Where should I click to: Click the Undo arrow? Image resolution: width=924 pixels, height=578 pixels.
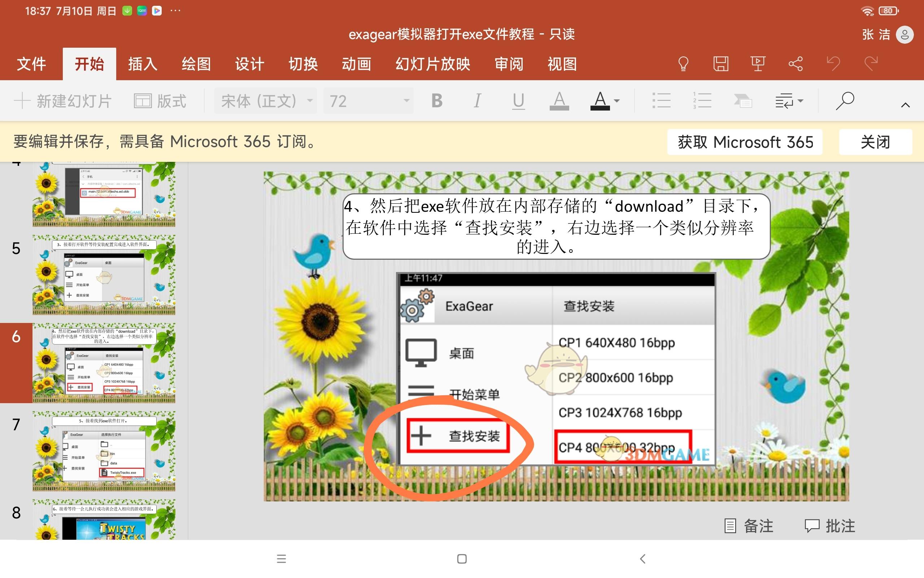click(x=833, y=64)
